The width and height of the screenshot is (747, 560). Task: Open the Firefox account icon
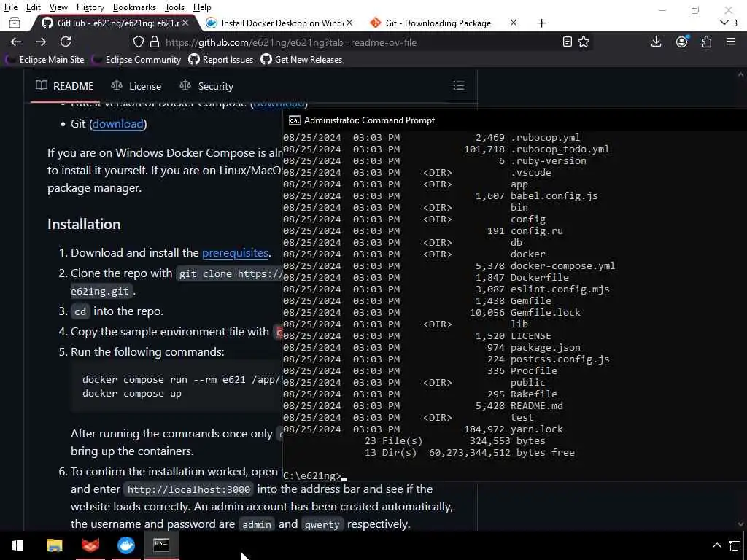click(x=682, y=42)
